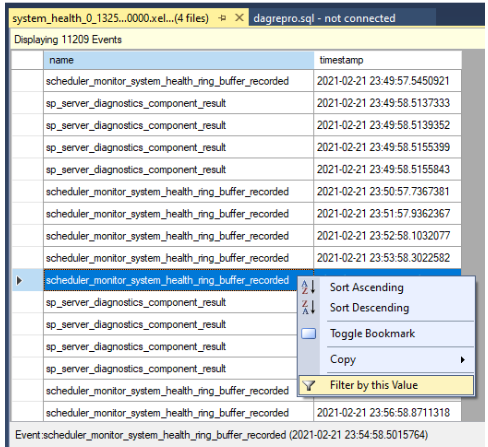The image size is (488, 447).
Task: Click the timestamp column header
Action: tap(388, 60)
